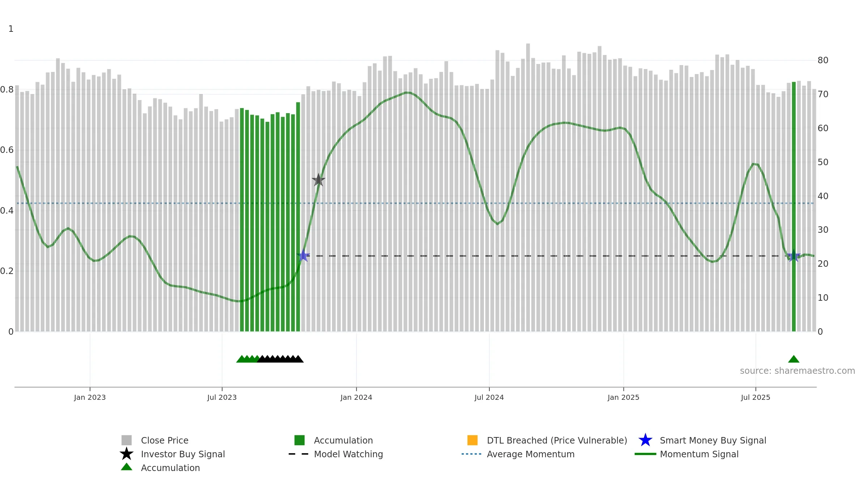Click the Jan 2024 axis label

(x=356, y=398)
